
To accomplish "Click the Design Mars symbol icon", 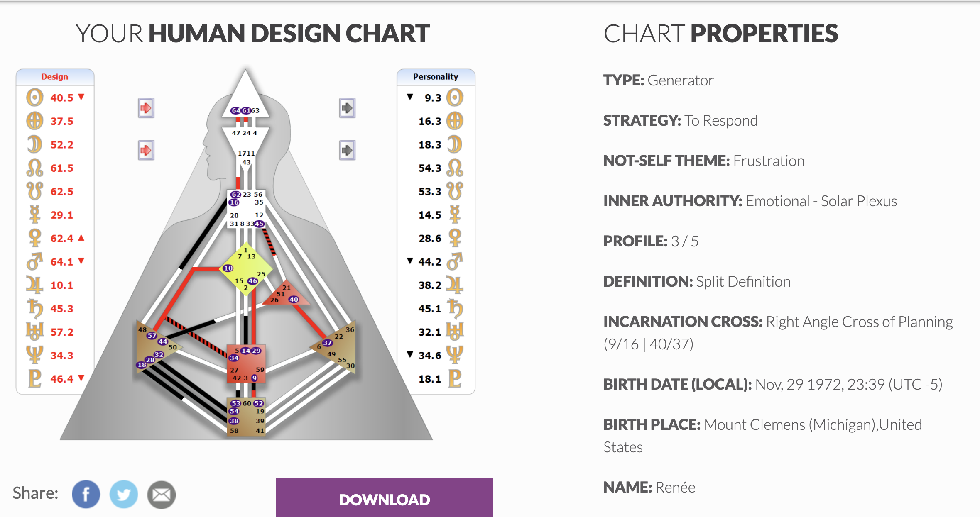I will [34, 261].
